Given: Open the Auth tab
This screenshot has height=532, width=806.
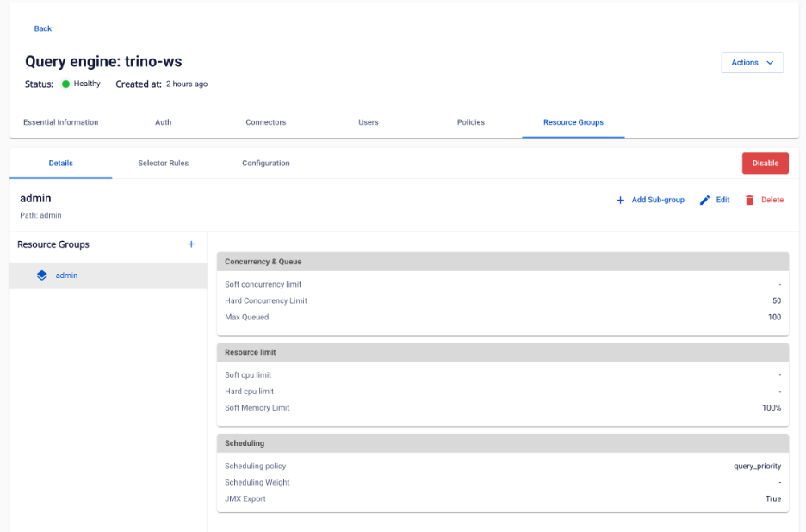Looking at the screenshot, I should (x=164, y=122).
